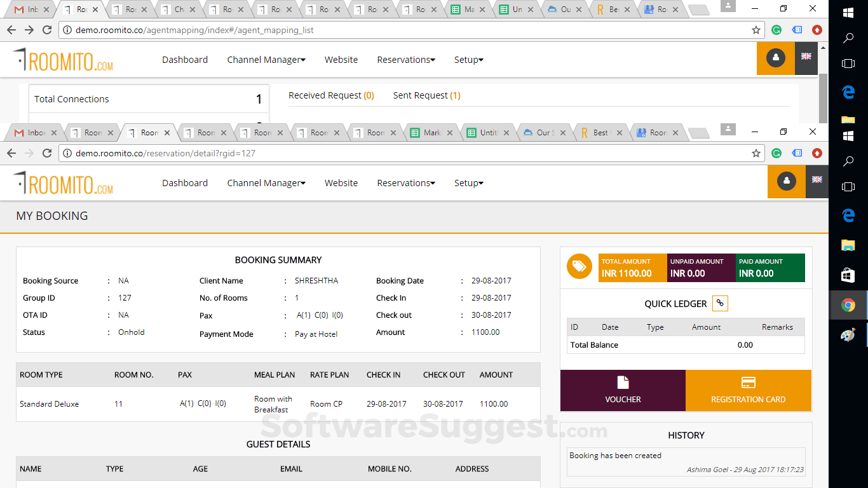View Sent Request (1) list
Image resolution: width=868 pixels, height=488 pixels.
click(x=427, y=95)
